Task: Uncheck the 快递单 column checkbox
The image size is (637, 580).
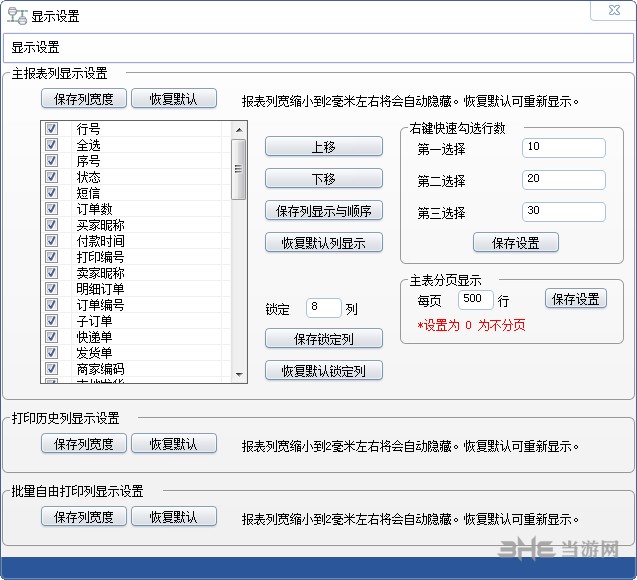Action: click(52, 337)
